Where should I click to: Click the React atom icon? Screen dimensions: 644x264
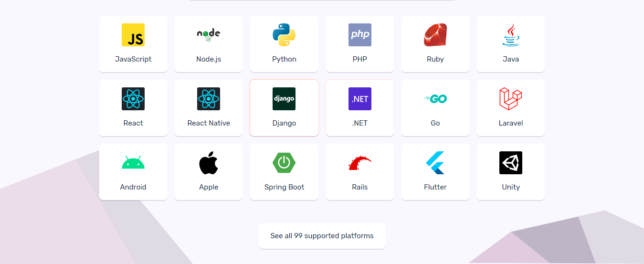point(133,99)
